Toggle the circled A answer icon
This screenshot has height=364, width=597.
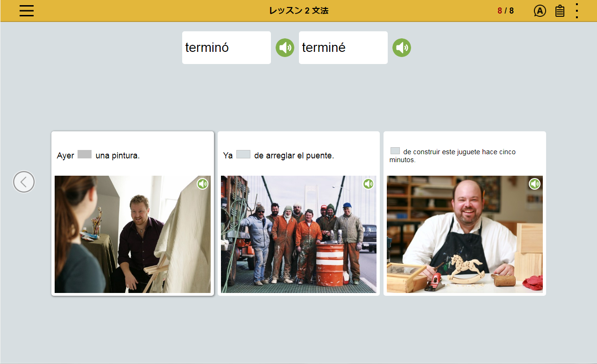540,11
